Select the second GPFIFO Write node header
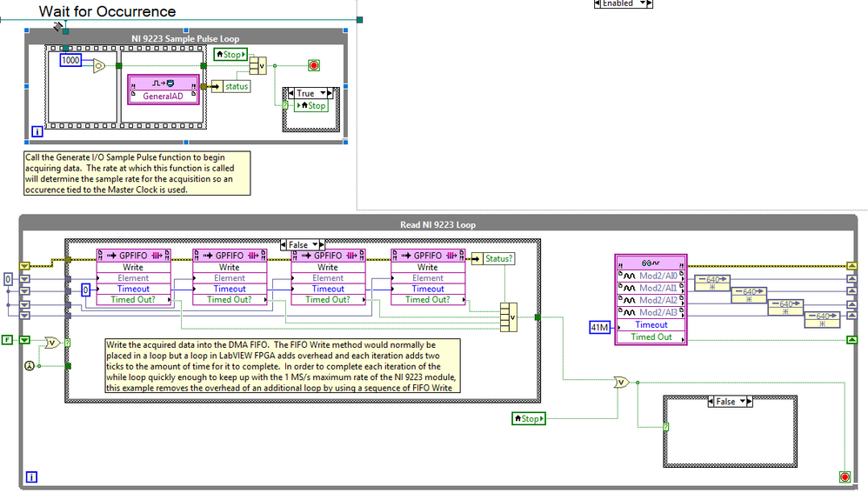 point(230,255)
